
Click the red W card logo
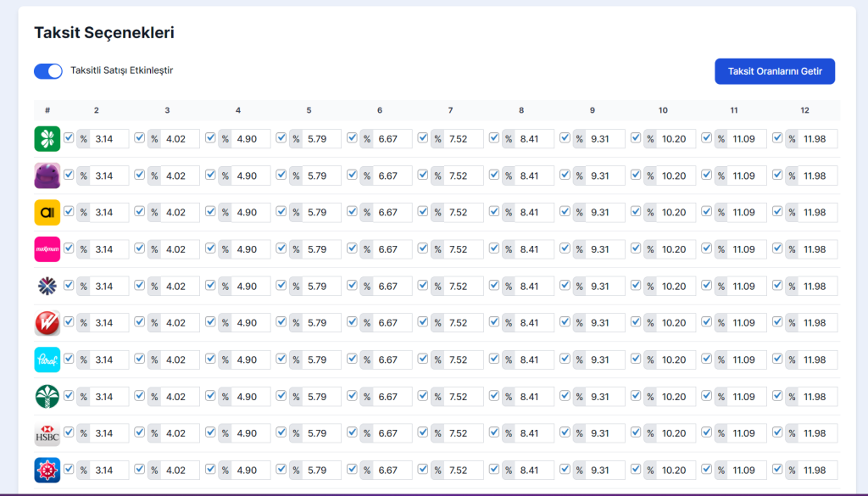coord(47,323)
